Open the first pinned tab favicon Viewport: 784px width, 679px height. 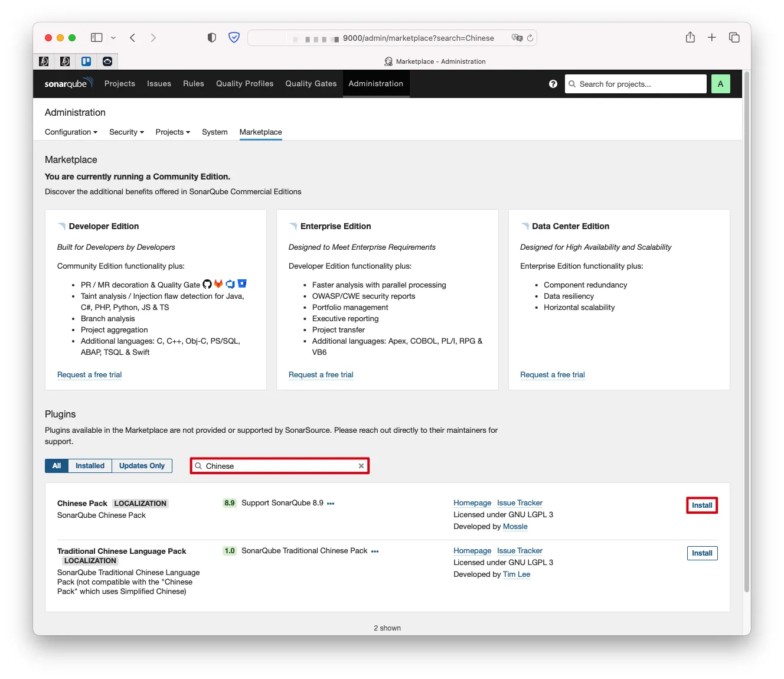click(44, 61)
